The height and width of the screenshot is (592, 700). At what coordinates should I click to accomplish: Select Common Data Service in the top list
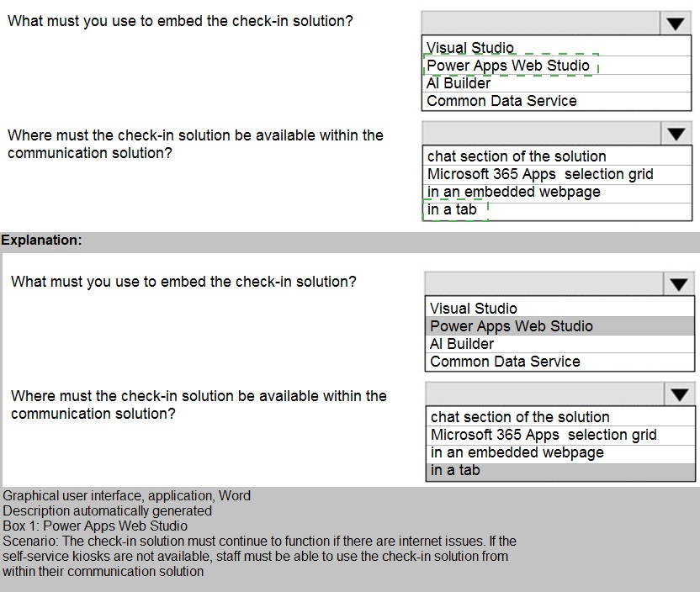501,101
